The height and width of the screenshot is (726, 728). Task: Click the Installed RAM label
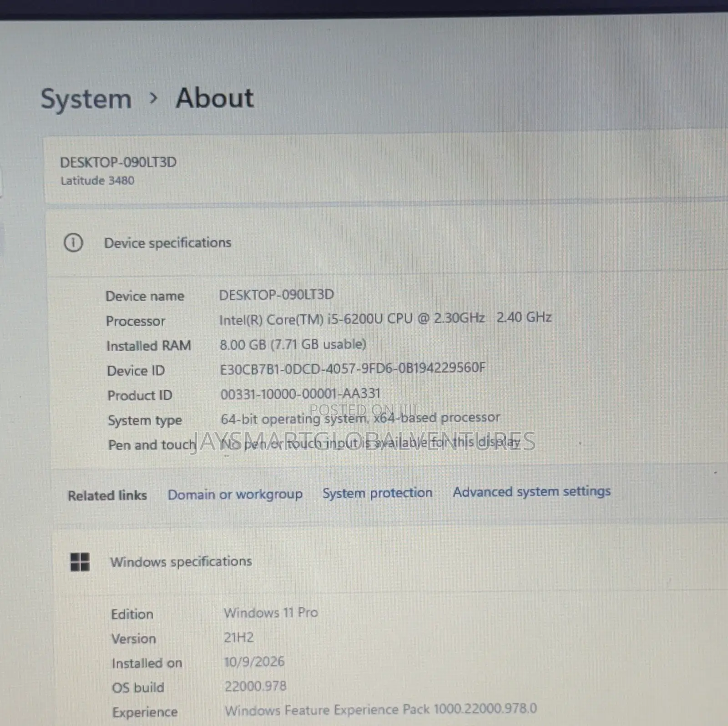tap(149, 346)
